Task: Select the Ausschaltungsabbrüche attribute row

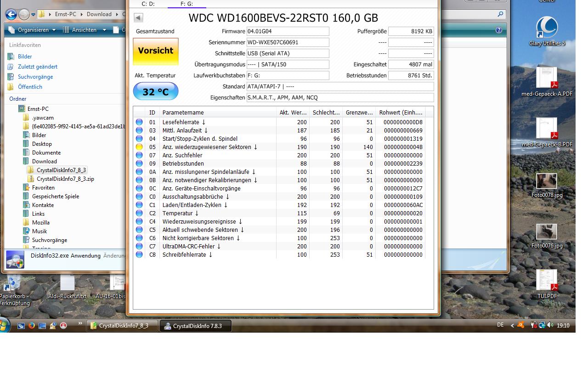Action: click(x=279, y=197)
